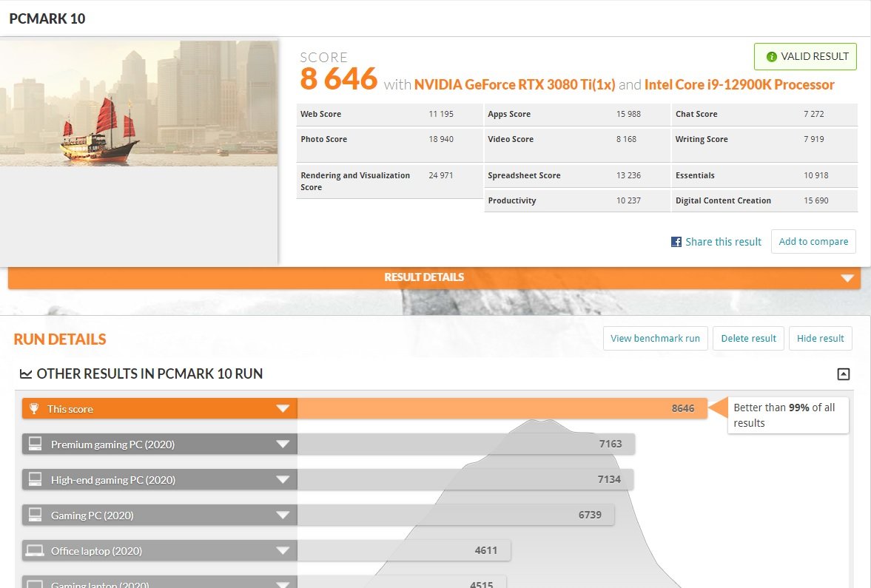Viewport: 871px width, 588px height.
Task: Click the chart icon beside Other Results heading
Action: point(26,374)
